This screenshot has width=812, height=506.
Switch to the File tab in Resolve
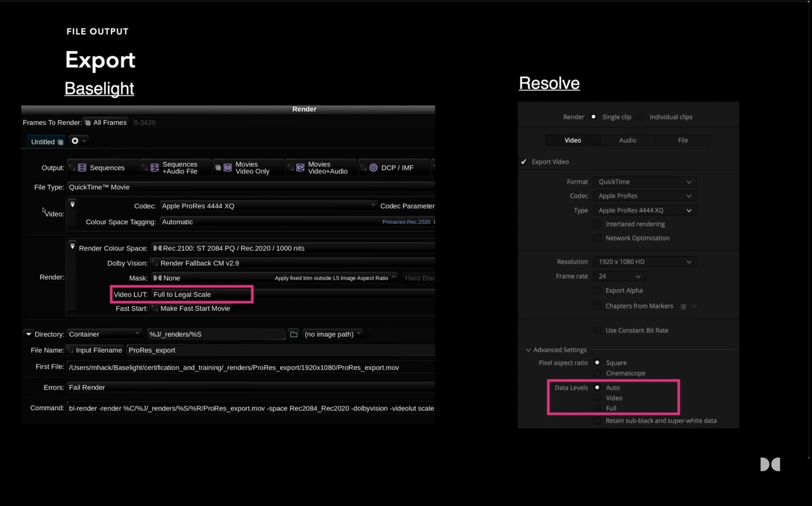pos(683,140)
